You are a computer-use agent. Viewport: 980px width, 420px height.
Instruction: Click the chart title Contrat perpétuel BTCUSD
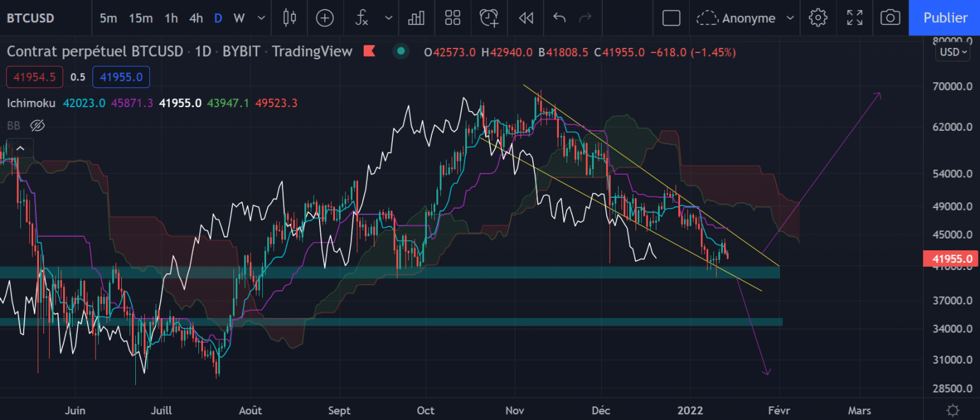point(95,52)
